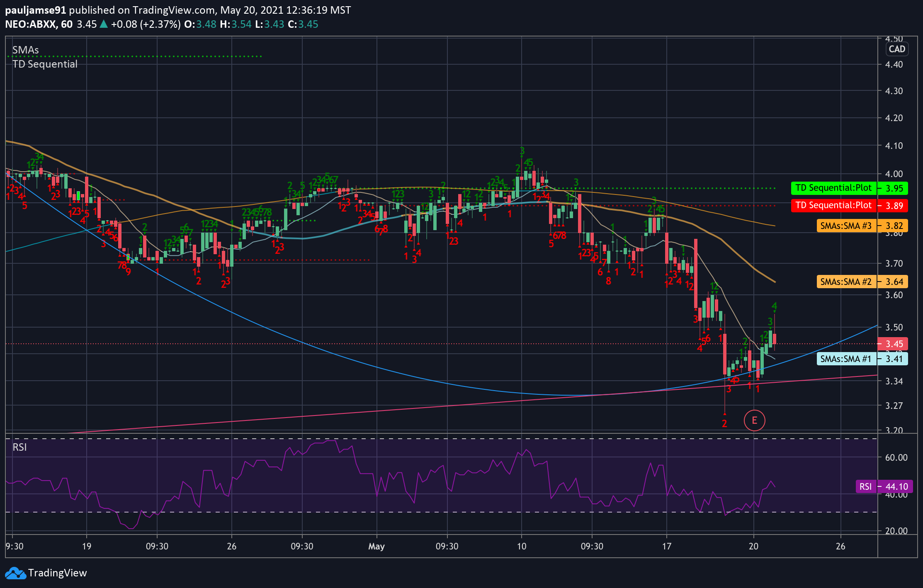Viewport: 923px width, 588px height.
Task: Click the red 3.45 last price label
Action: click(x=893, y=344)
